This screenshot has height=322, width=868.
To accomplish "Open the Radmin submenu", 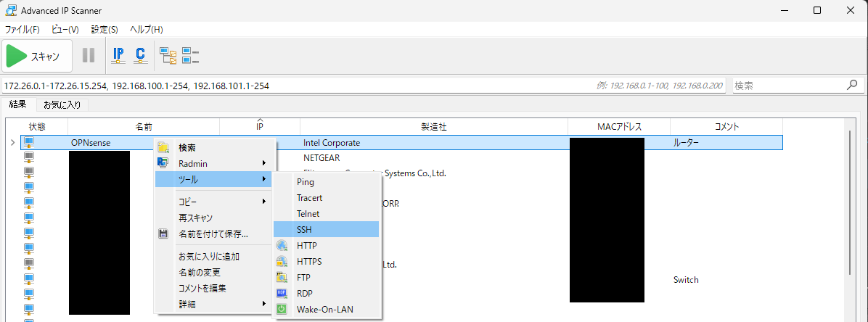I will coord(215,163).
